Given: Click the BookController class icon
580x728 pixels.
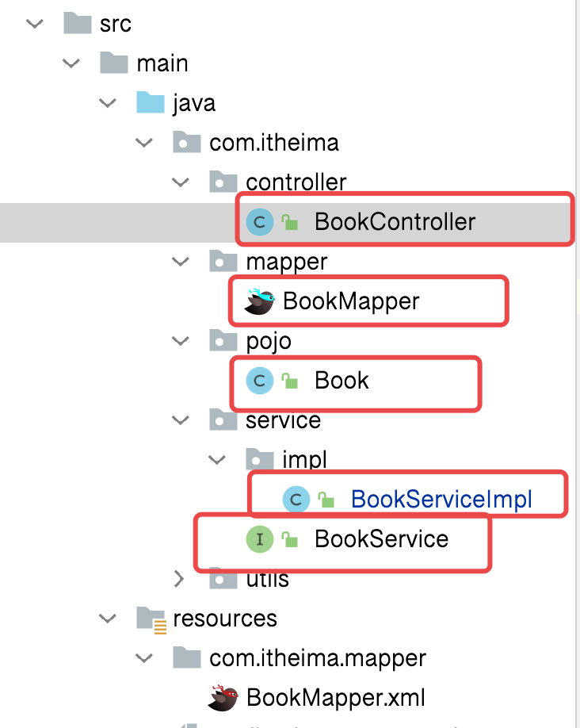Looking at the screenshot, I should click(260, 222).
